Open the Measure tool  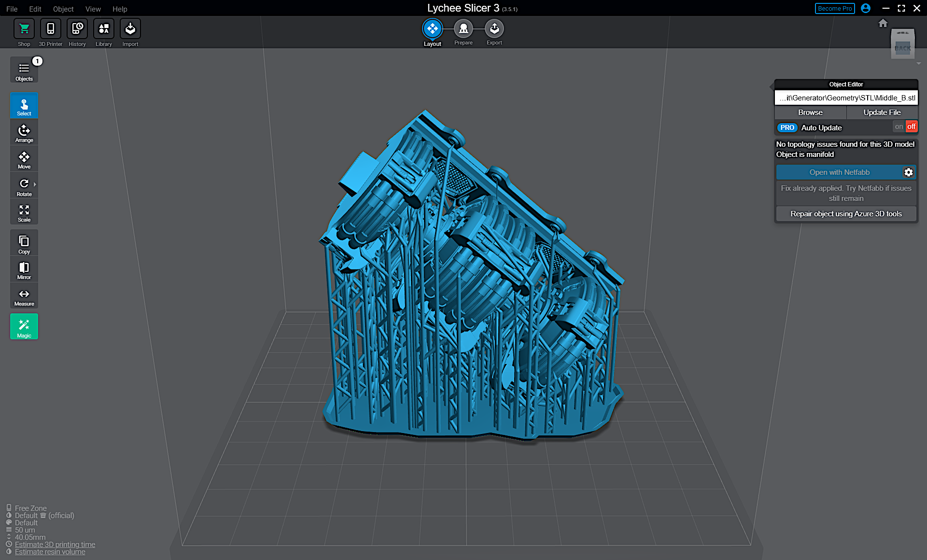coord(24,295)
